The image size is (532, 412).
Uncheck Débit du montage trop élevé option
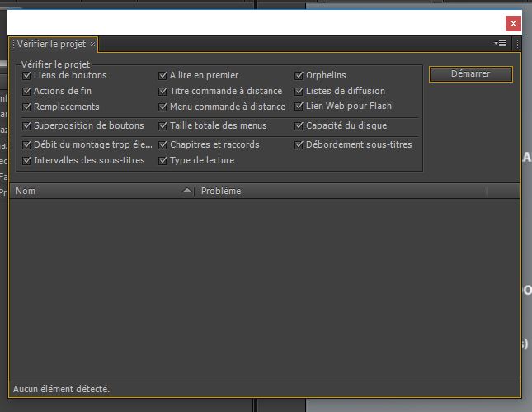26,144
